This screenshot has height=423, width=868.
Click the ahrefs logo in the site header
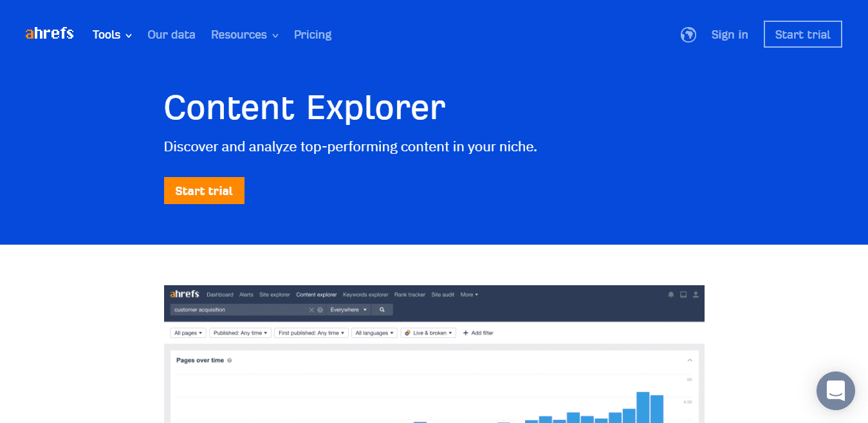coord(50,33)
